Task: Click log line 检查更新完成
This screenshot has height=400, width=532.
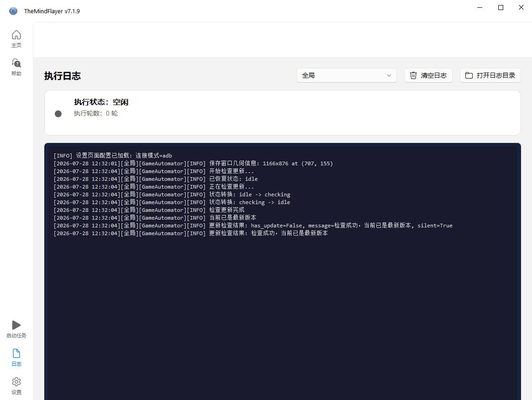Action: tap(149, 210)
